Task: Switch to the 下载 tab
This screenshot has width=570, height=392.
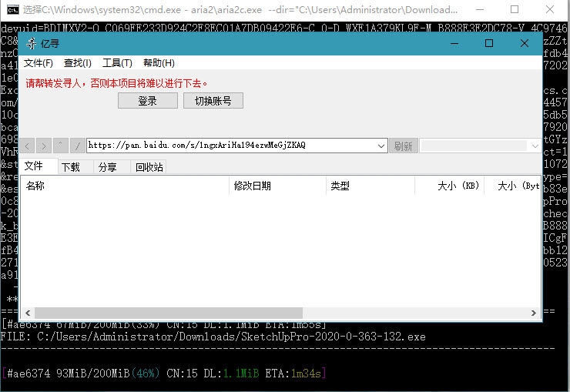Action: point(71,167)
